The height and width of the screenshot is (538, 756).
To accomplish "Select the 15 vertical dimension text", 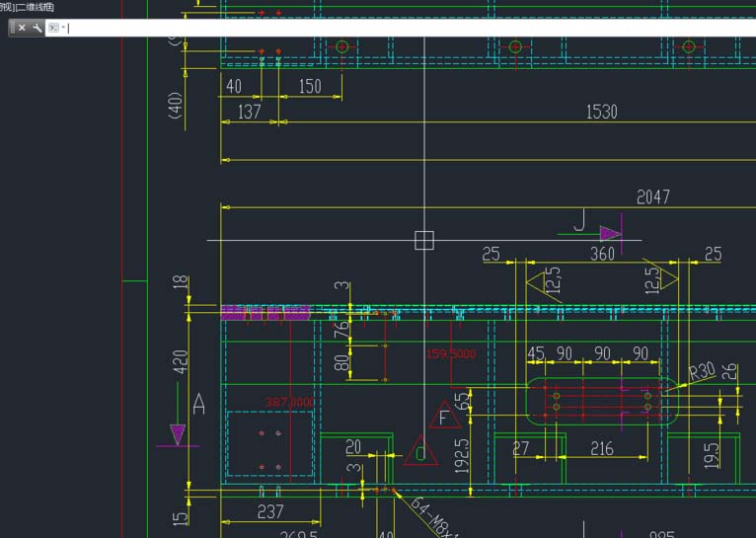I will coord(180,518).
